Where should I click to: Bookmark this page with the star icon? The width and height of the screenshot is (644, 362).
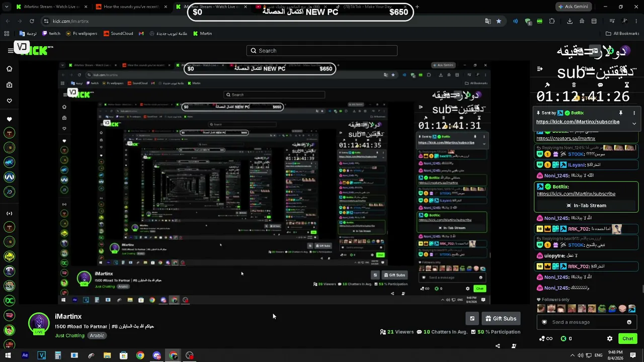[499, 21]
